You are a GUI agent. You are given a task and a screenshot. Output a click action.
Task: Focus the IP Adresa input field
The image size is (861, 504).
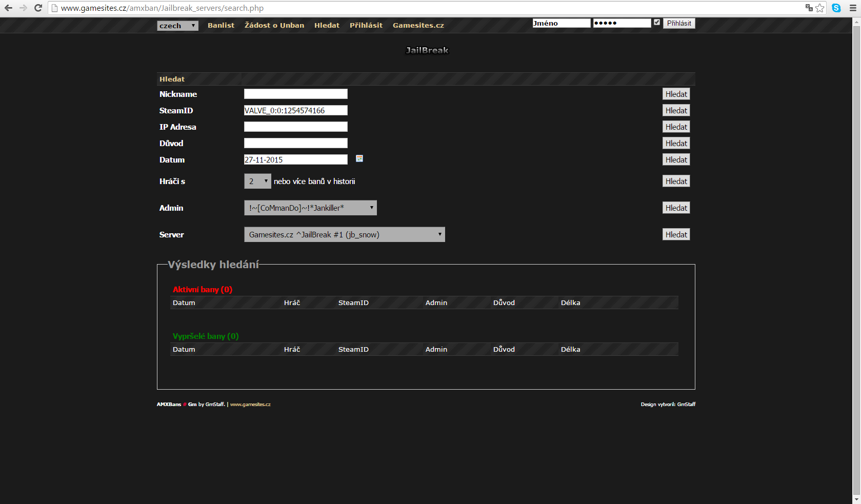pyautogui.click(x=296, y=127)
